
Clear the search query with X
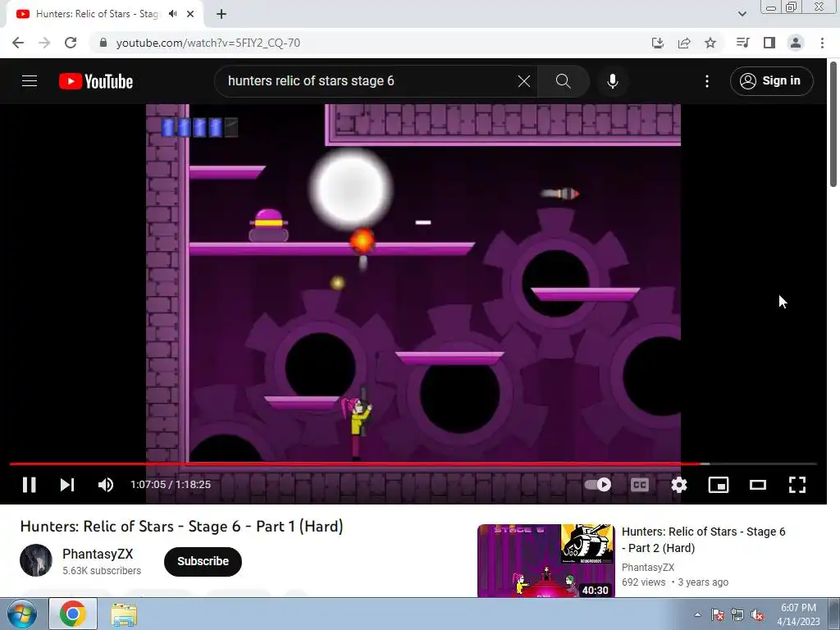pyautogui.click(x=524, y=81)
